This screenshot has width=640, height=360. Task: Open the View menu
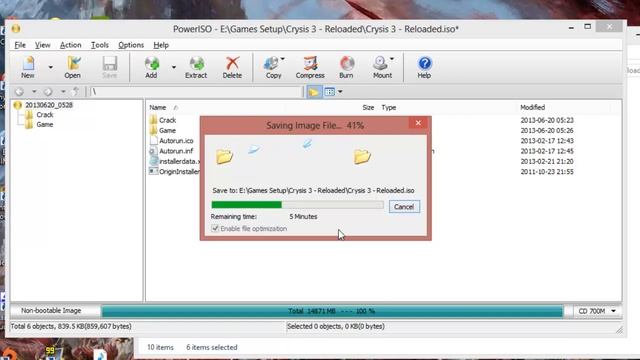42,45
